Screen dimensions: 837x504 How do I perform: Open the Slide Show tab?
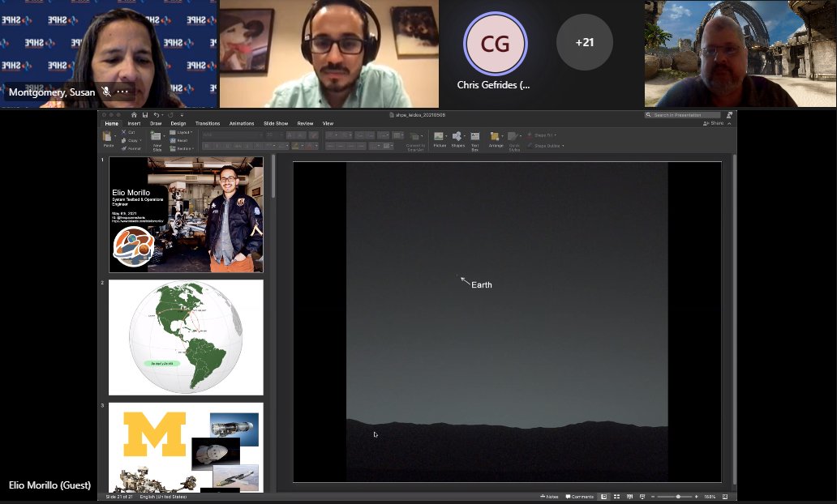[x=276, y=123]
